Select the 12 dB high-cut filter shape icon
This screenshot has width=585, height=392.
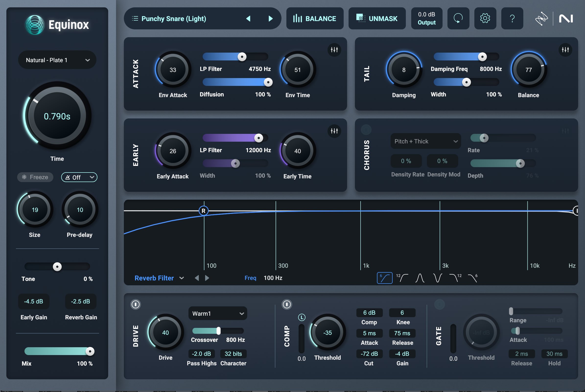pyautogui.click(x=455, y=278)
